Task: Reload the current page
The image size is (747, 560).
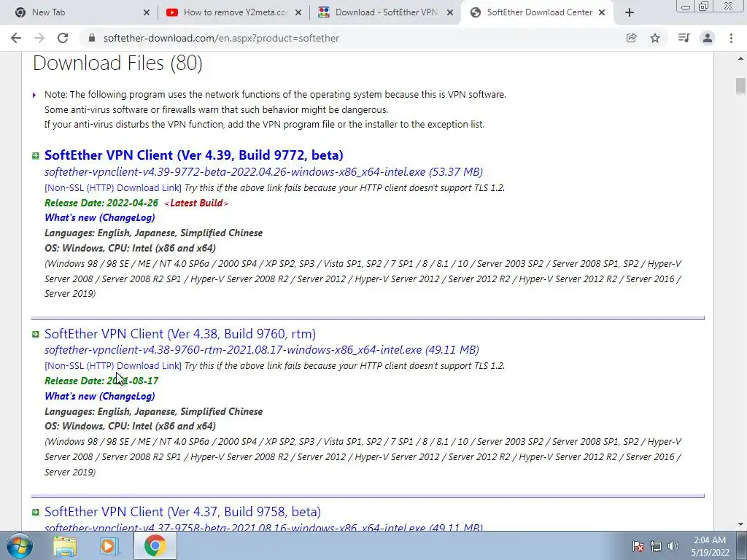Action: [x=63, y=38]
